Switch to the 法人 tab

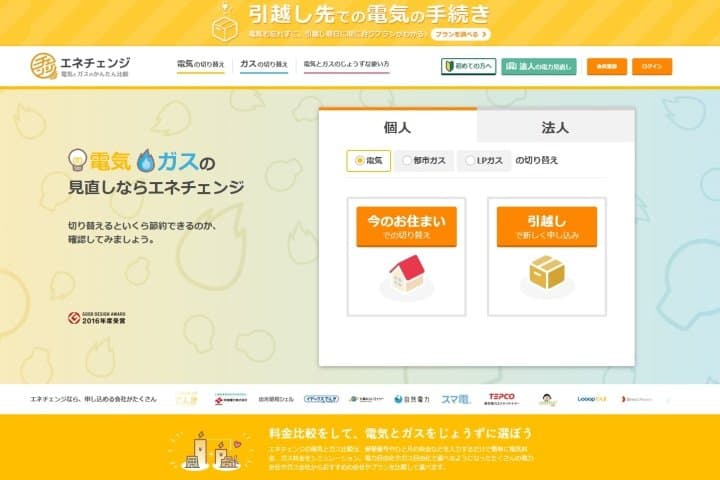click(556, 127)
